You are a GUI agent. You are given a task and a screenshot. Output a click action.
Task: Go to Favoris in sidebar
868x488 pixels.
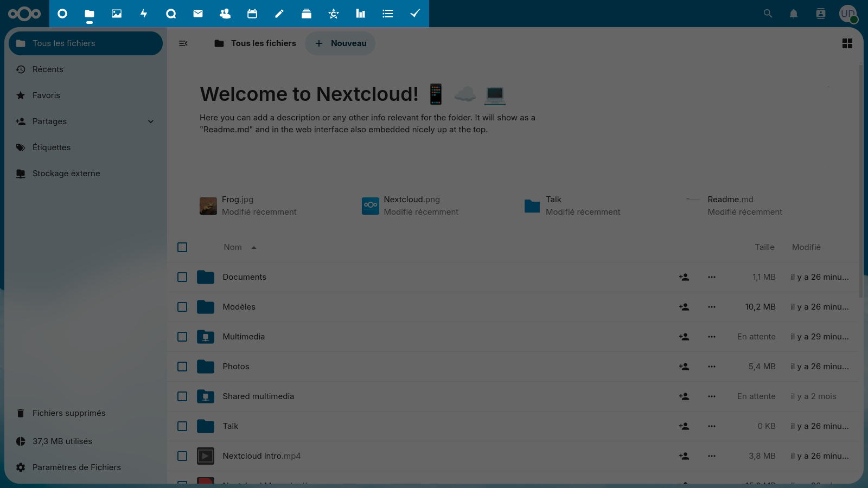(86, 95)
